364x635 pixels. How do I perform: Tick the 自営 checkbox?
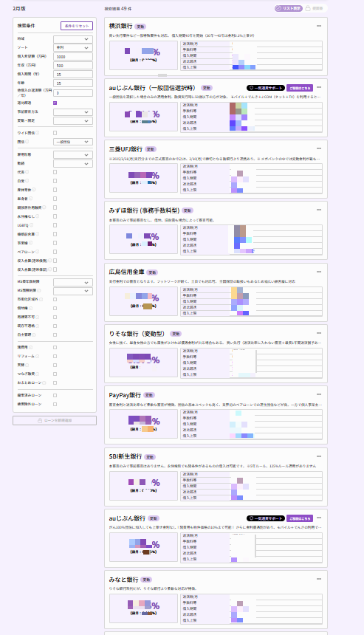tap(55, 181)
